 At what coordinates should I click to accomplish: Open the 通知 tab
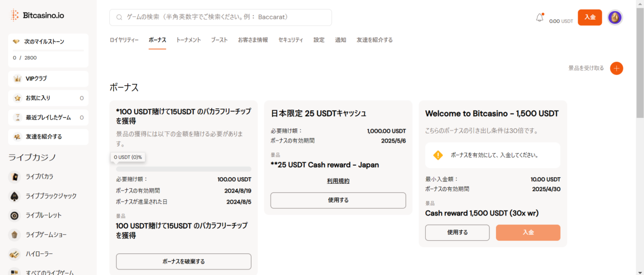pyautogui.click(x=341, y=40)
